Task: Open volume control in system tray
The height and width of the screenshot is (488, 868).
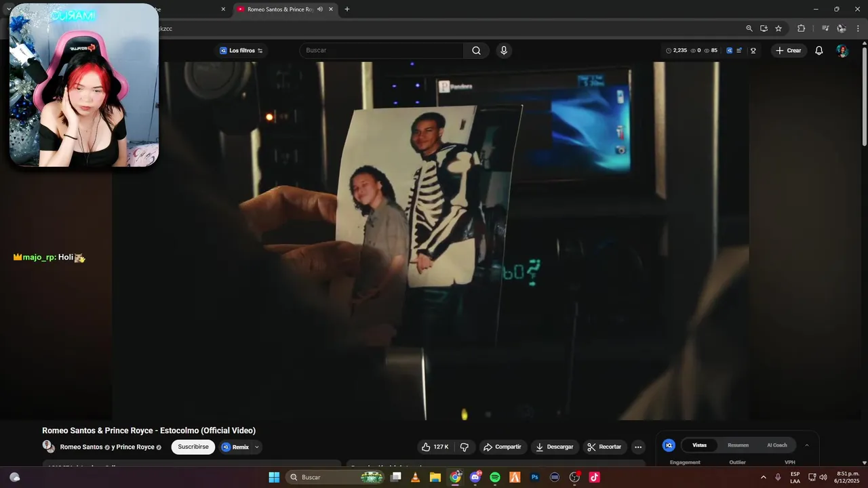Action: [823, 477]
